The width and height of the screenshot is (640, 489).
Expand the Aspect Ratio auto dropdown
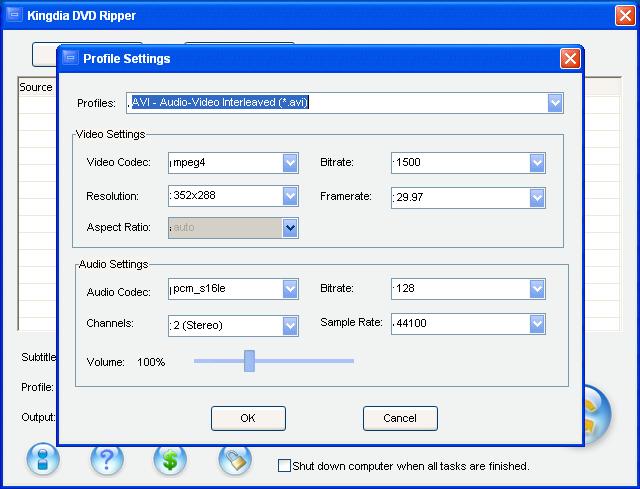coord(290,228)
